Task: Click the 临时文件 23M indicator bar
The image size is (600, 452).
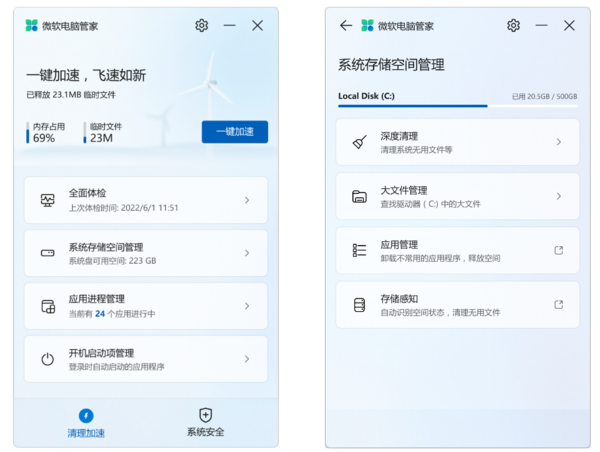Action: click(x=85, y=133)
